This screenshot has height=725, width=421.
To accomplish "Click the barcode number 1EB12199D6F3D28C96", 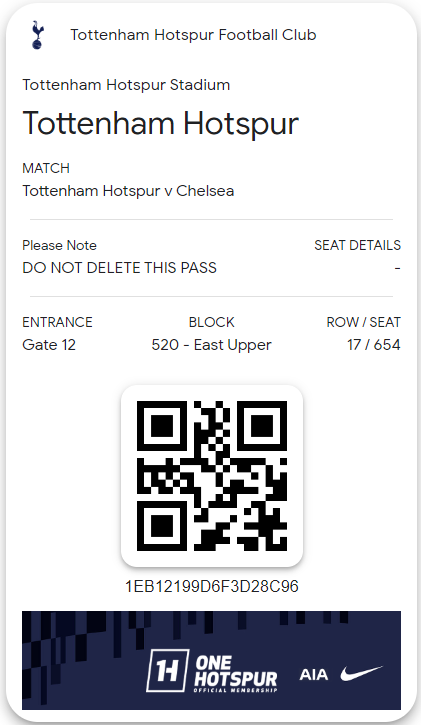I will coord(212,586).
